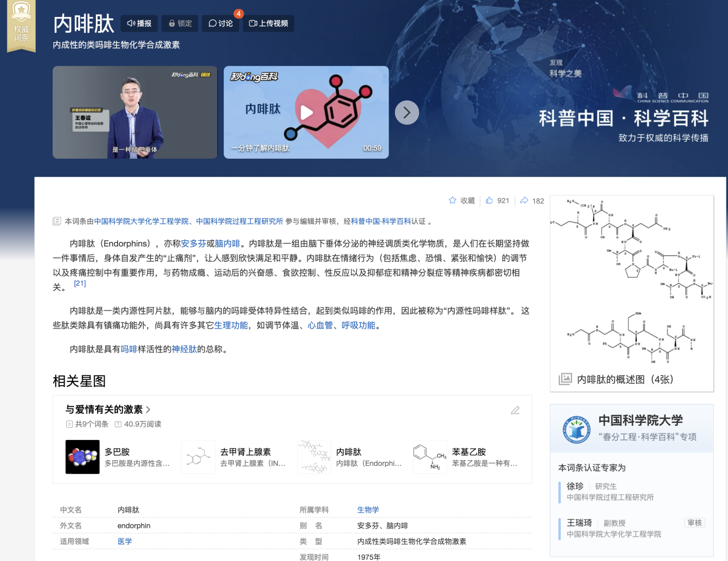The image size is (728, 561).
Task: Open 中国科学院大学化学工程学院 link
Action: coord(141,221)
